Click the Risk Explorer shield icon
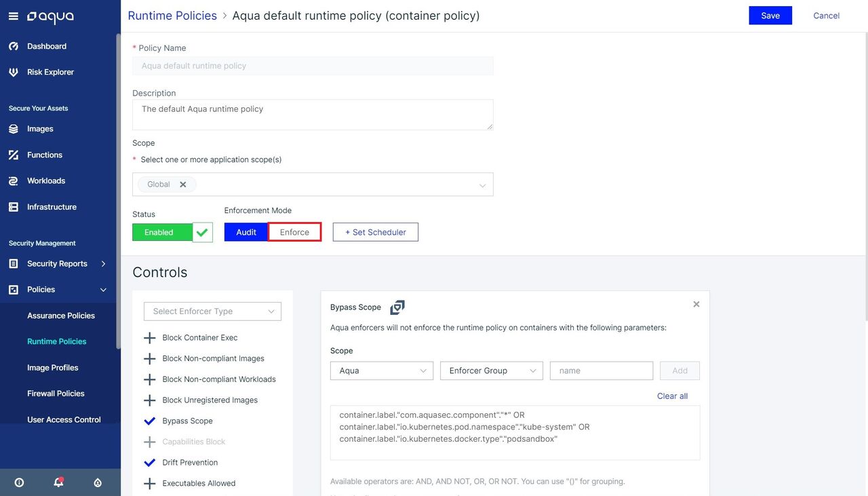 (14, 72)
